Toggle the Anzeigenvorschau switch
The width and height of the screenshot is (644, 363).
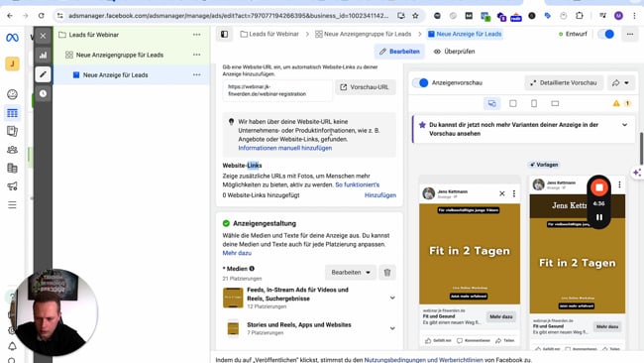(420, 82)
